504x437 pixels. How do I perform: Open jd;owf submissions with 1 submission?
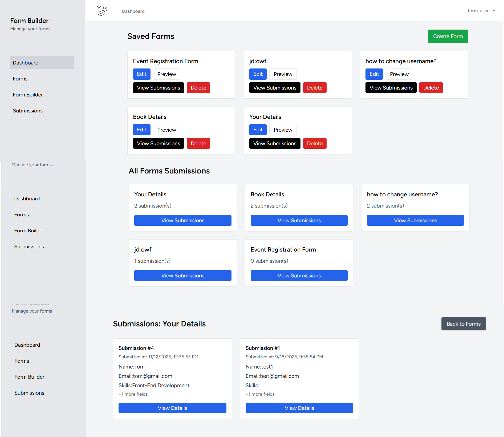tap(182, 276)
